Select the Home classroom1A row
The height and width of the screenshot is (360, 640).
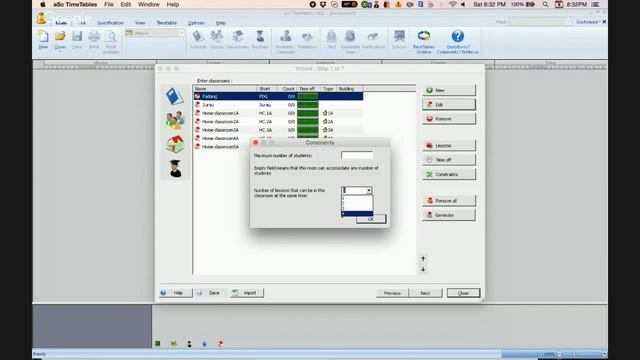click(x=278, y=113)
